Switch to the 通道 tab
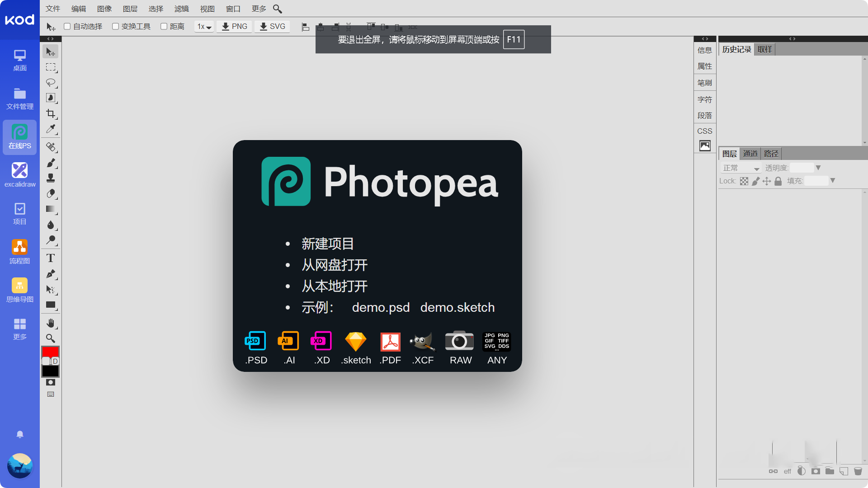The image size is (868, 488). click(750, 154)
